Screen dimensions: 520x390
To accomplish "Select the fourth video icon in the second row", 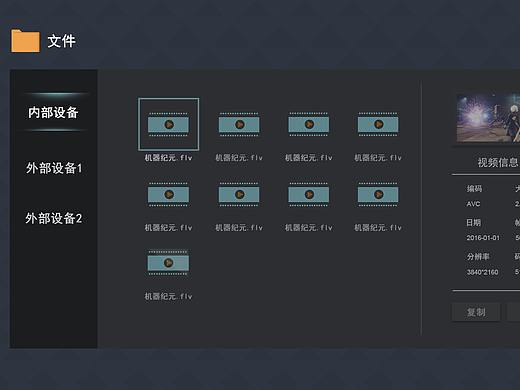I will [378, 194].
